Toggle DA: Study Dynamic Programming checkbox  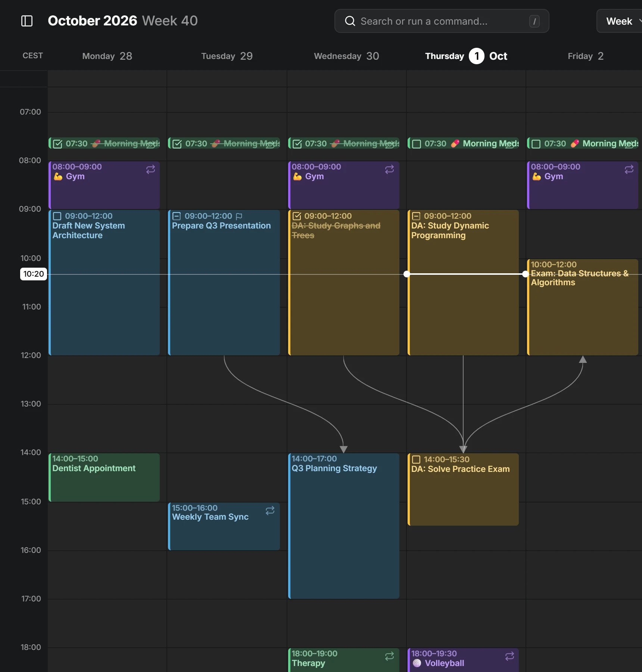416,216
